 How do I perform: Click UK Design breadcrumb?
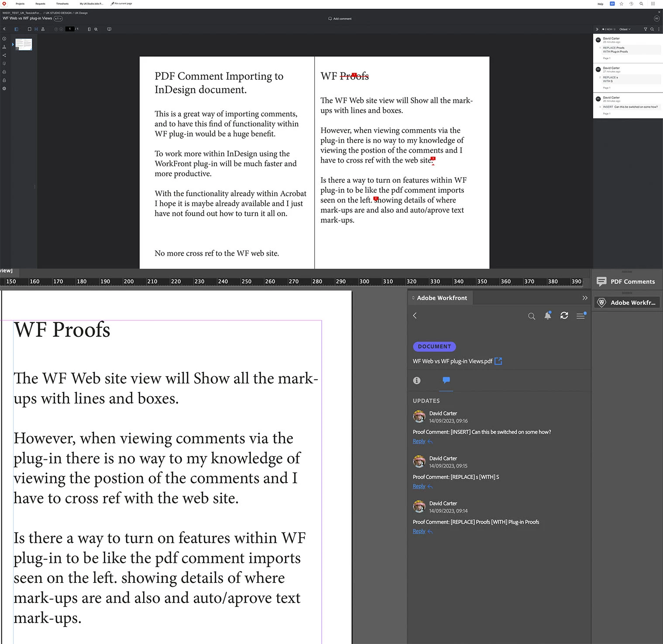[81, 13]
